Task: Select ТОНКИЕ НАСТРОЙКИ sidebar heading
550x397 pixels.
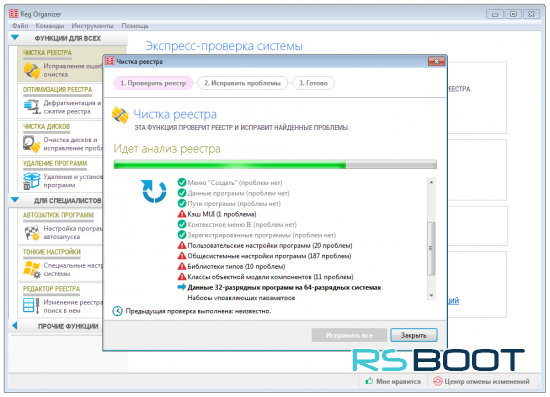Action: [52, 252]
